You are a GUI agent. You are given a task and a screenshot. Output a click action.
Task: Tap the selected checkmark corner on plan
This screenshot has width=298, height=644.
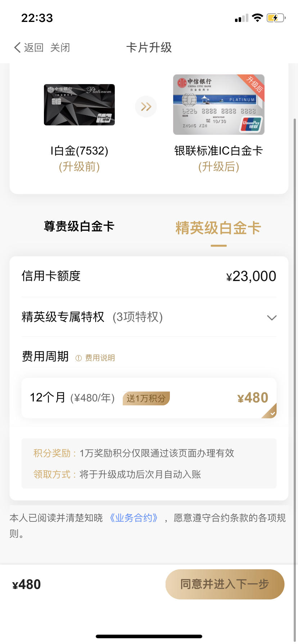270,411
